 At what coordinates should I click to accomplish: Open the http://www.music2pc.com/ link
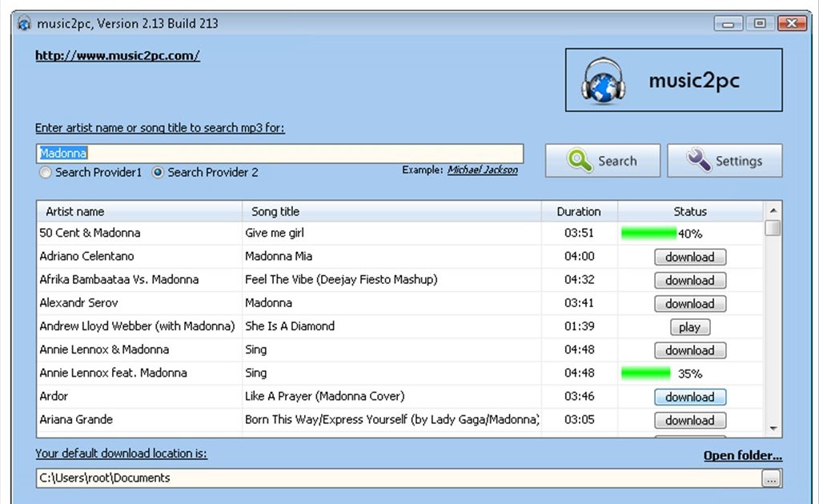pos(118,55)
